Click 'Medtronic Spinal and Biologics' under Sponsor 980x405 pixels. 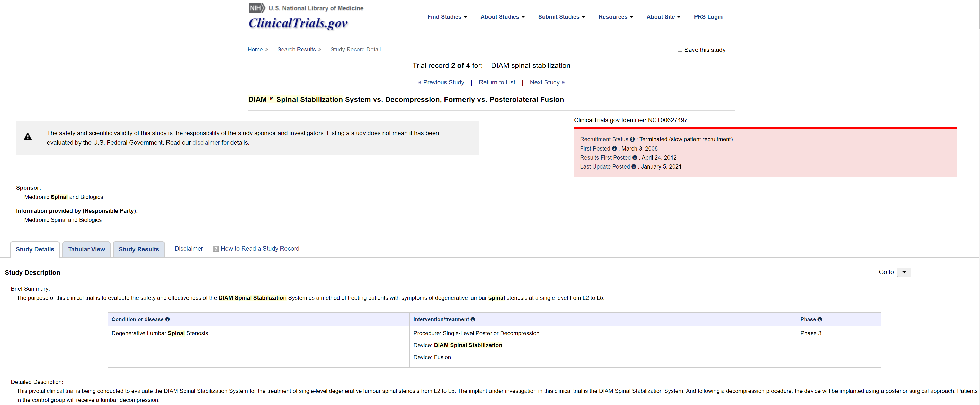tap(64, 197)
